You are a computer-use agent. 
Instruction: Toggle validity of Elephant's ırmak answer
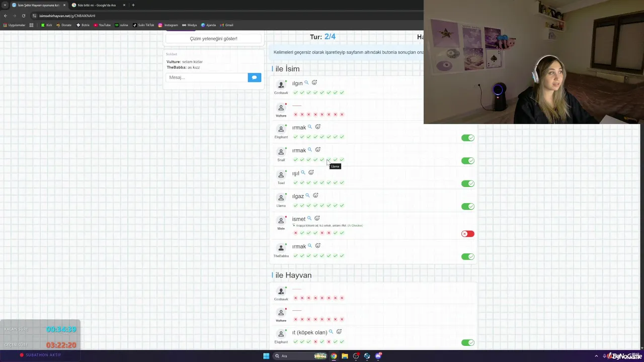click(x=468, y=138)
